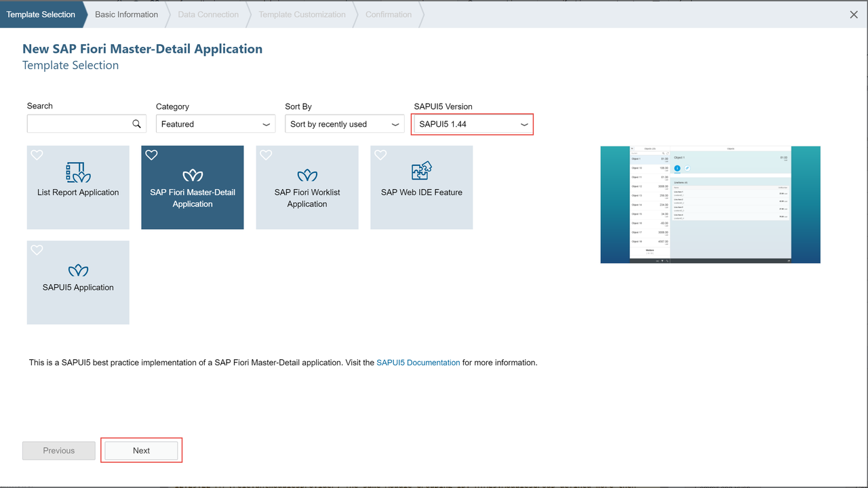Click the Previous button
The height and width of the screenshot is (488, 868).
(59, 451)
